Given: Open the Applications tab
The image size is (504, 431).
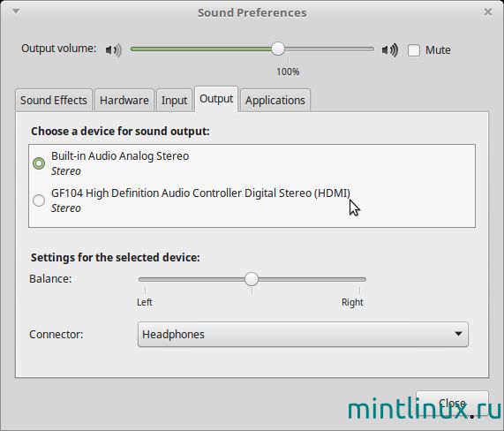Looking at the screenshot, I should (275, 101).
